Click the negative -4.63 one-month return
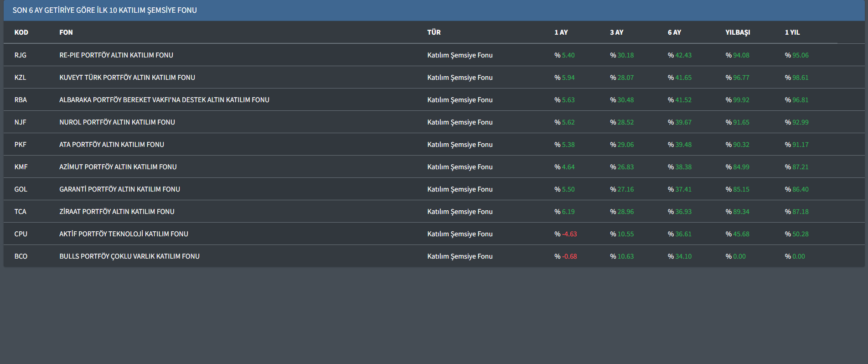This screenshot has height=364, width=868. pos(569,234)
